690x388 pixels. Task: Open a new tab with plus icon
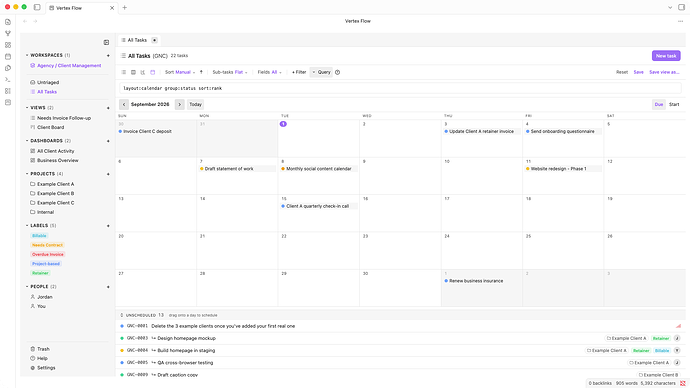pyautogui.click(x=125, y=7)
